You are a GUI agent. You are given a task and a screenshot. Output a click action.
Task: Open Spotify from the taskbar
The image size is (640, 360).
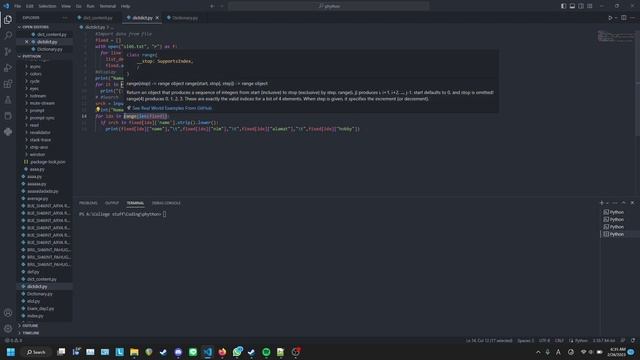click(266, 352)
